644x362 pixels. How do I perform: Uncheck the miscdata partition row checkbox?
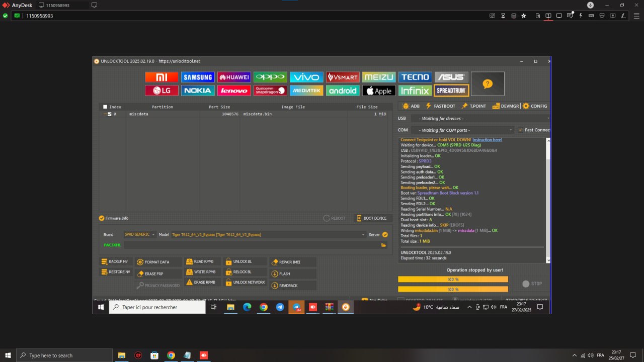[x=109, y=114]
